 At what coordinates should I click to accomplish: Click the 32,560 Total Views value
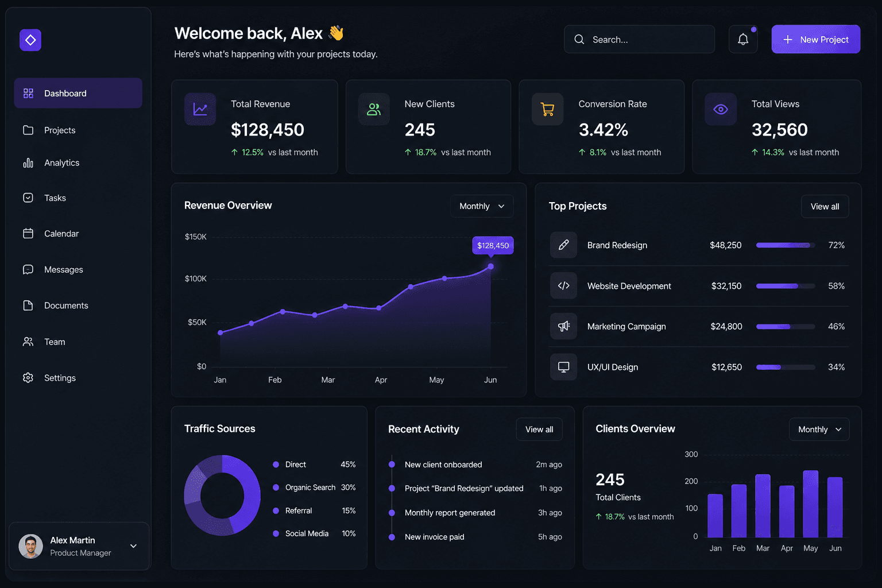coord(780,130)
